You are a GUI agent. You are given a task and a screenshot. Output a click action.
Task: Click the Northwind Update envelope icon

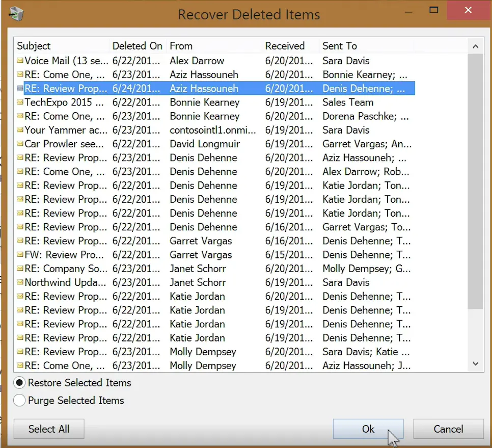tap(20, 282)
